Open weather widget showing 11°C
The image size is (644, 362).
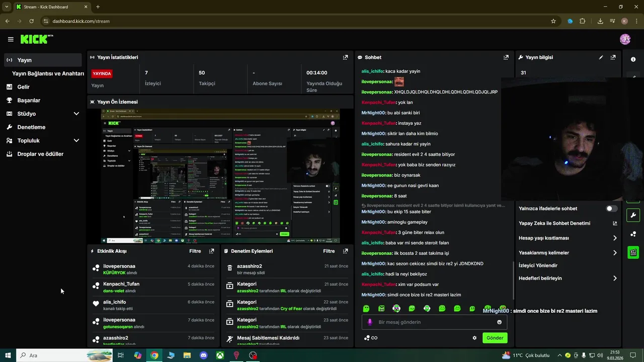click(x=525, y=355)
